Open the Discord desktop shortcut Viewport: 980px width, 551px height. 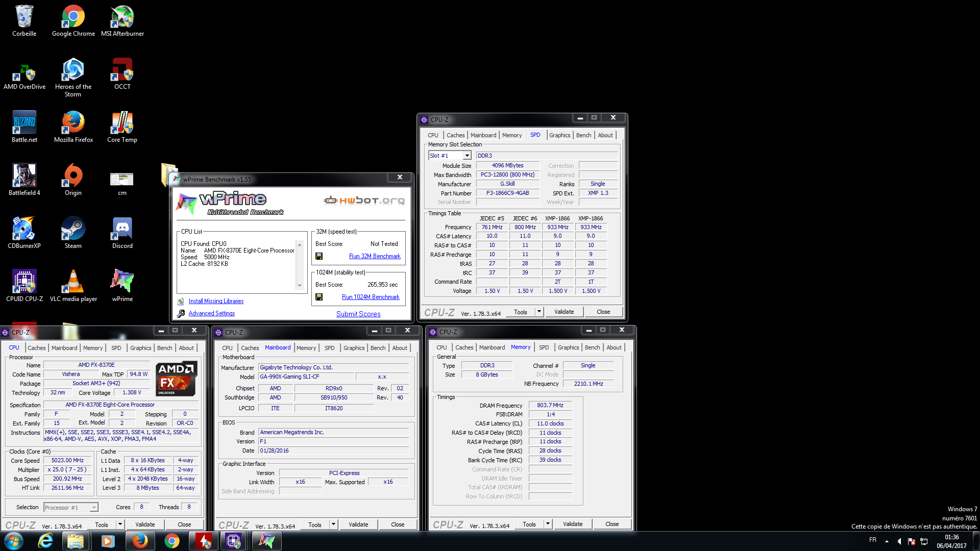pyautogui.click(x=122, y=233)
